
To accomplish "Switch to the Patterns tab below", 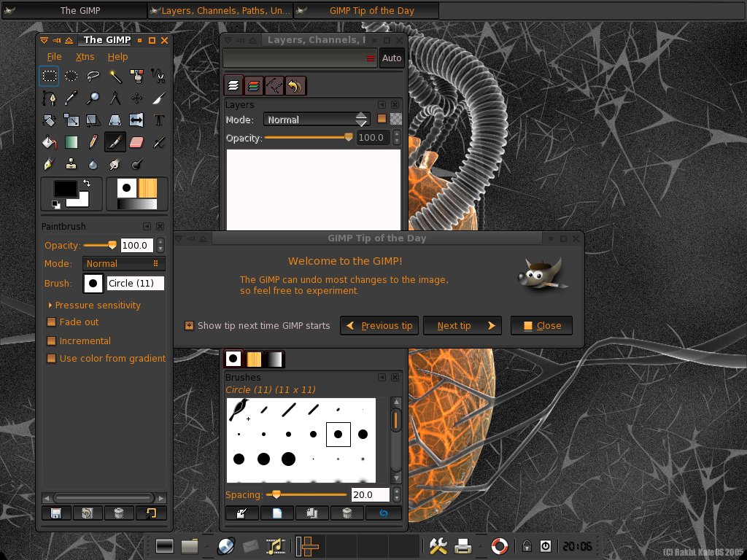I will (254, 359).
